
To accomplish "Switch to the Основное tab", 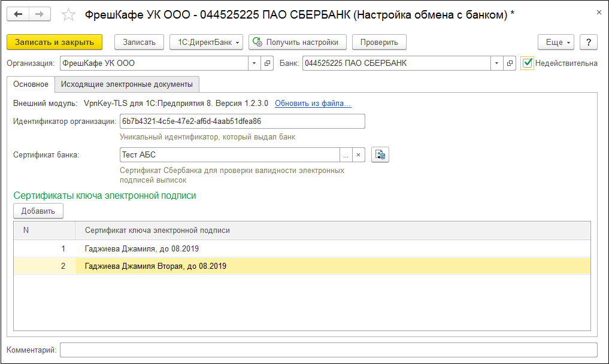I will [31, 84].
